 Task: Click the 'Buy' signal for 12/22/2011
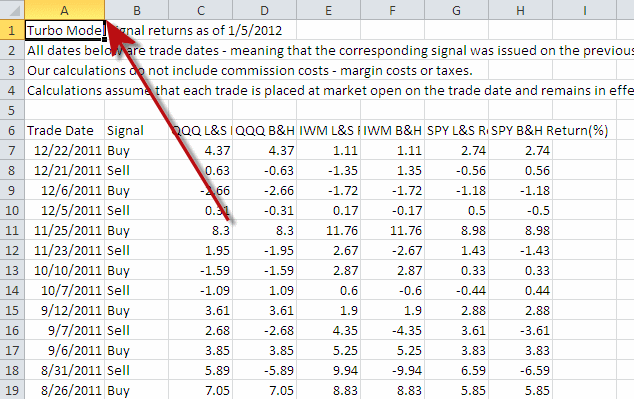pos(137,150)
